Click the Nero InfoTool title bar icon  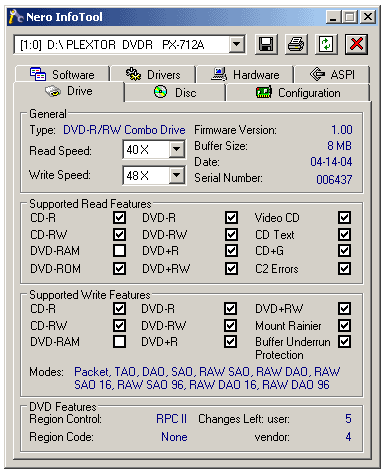(x=16, y=17)
